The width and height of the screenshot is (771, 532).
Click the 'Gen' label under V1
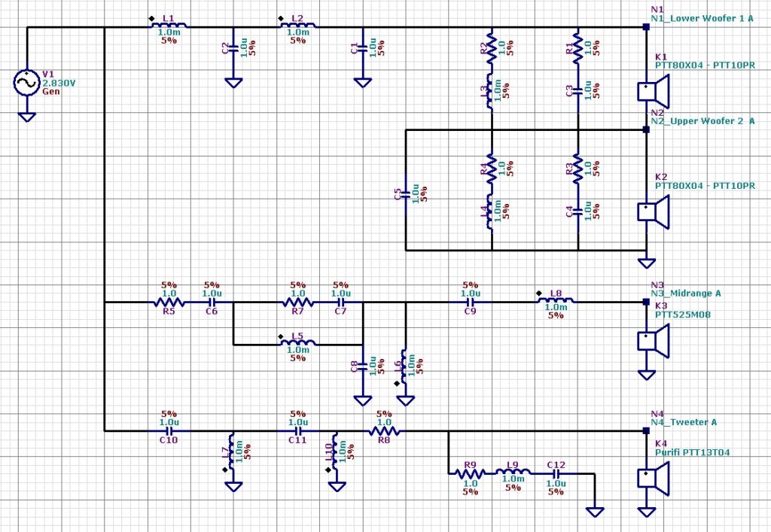[51, 91]
